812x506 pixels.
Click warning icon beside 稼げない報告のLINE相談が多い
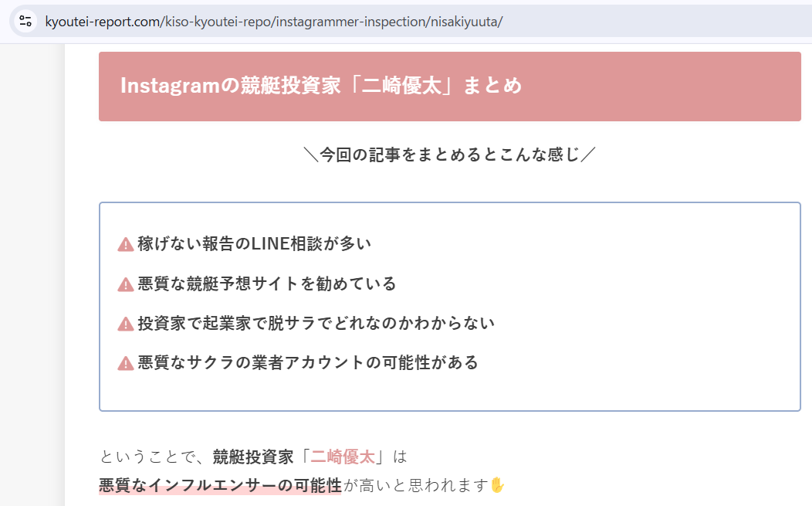126,244
